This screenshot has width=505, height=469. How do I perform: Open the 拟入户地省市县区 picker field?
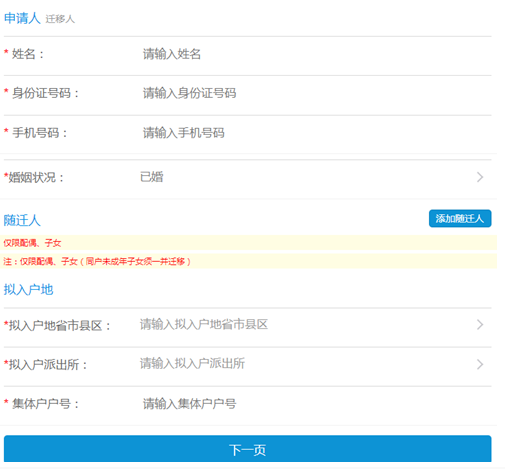pyautogui.click(x=247, y=325)
